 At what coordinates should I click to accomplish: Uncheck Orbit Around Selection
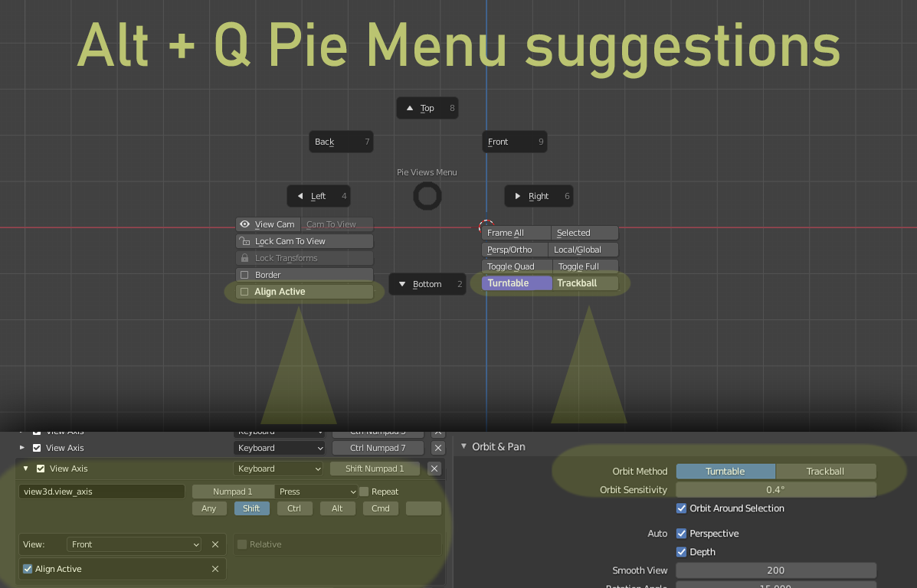(x=681, y=508)
